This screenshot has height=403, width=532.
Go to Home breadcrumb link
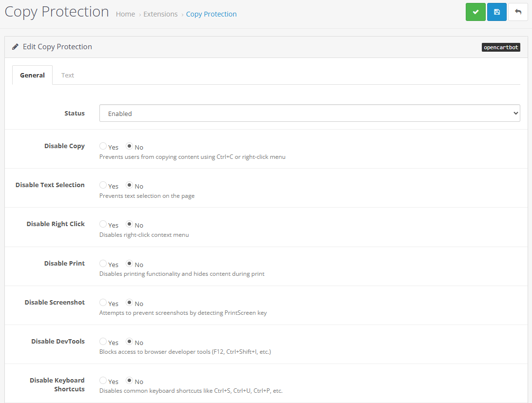click(x=125, y=14)
